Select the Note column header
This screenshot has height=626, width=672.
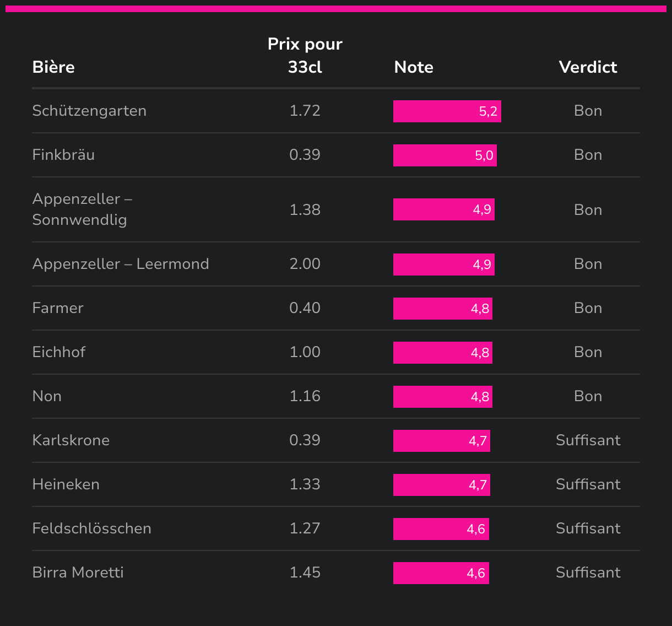pyautogui.click(x=414, y=67)
